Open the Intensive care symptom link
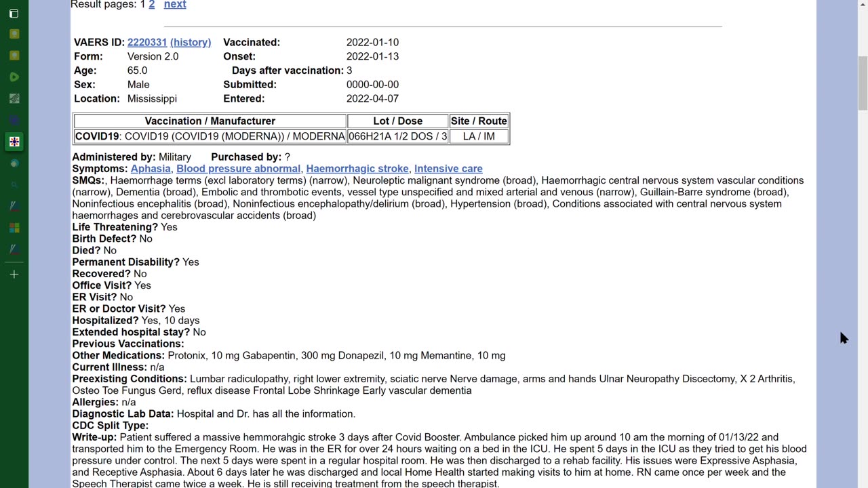The height and width of the screenshot is (488, 868). (448, 169)
